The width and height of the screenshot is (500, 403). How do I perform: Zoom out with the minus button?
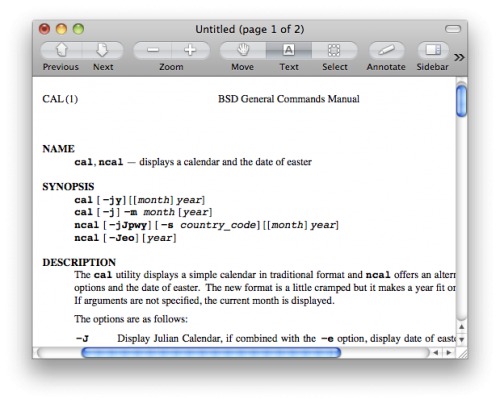[153, 50]
